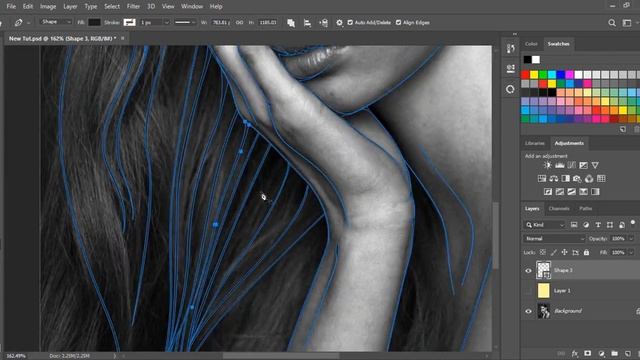Add a Color Balance adjustment
The height and width of the screenshot is (360, 640).
pos(553,178)
